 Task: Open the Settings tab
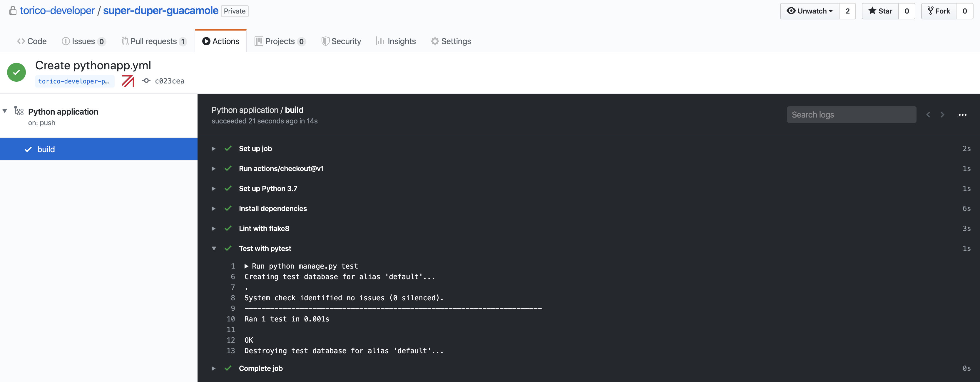point(451,41)
